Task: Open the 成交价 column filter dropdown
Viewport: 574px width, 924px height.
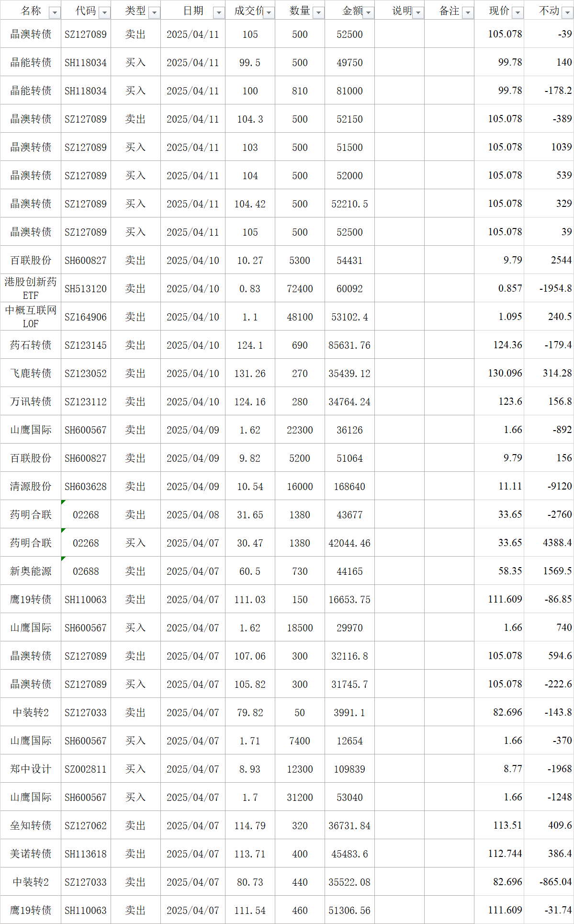Action: (269, 13)
